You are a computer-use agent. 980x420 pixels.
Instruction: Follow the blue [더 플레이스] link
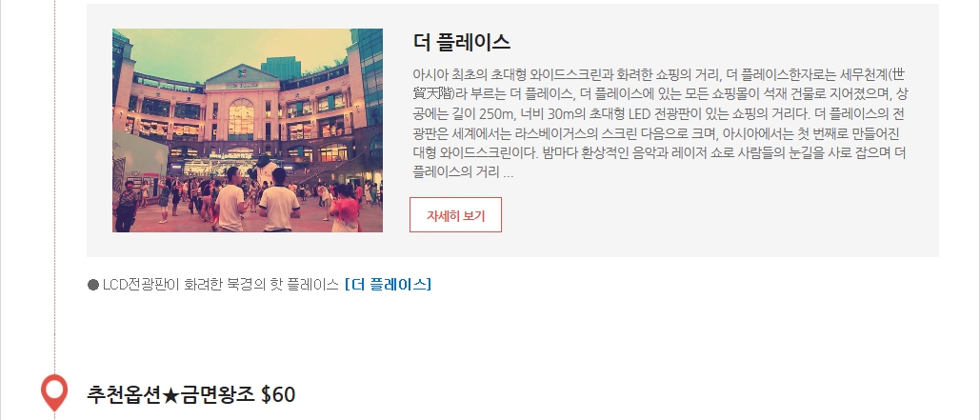coord(389,285)
